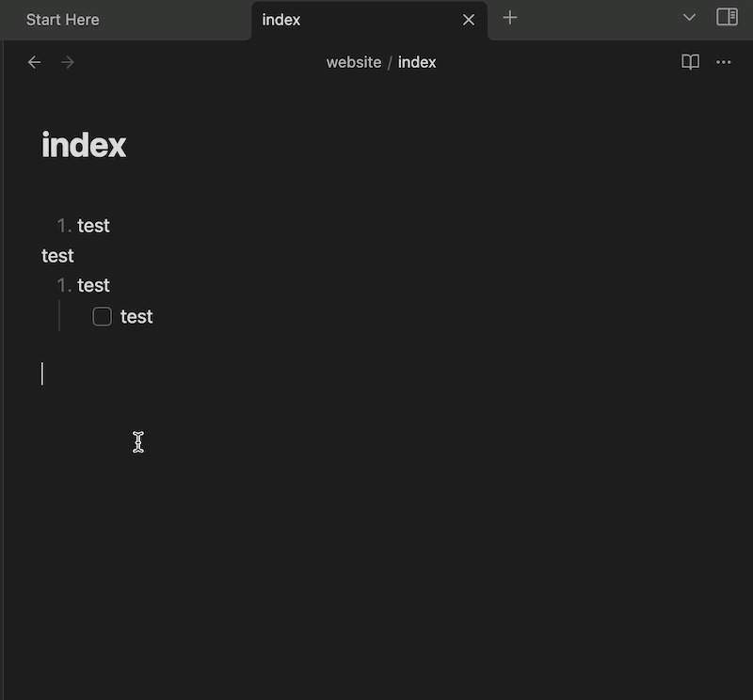Viewport: 753px width, 700px height.
Task: Click the large index note title
Action: (84, 145)
